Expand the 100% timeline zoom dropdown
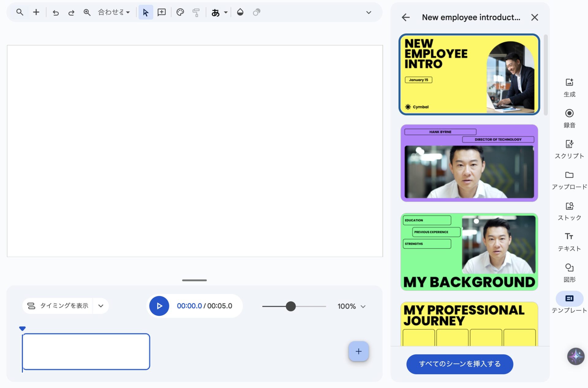The width and height of the screenshot is (588, 388). (x=352, y=306)
